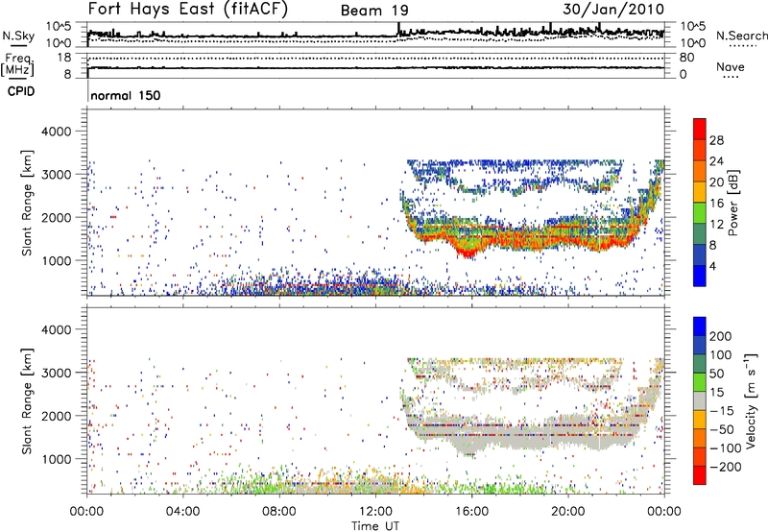Click '1000' on velocity panel range axis
Viewport: 768px width, 532px height.
tap(57, 459)
